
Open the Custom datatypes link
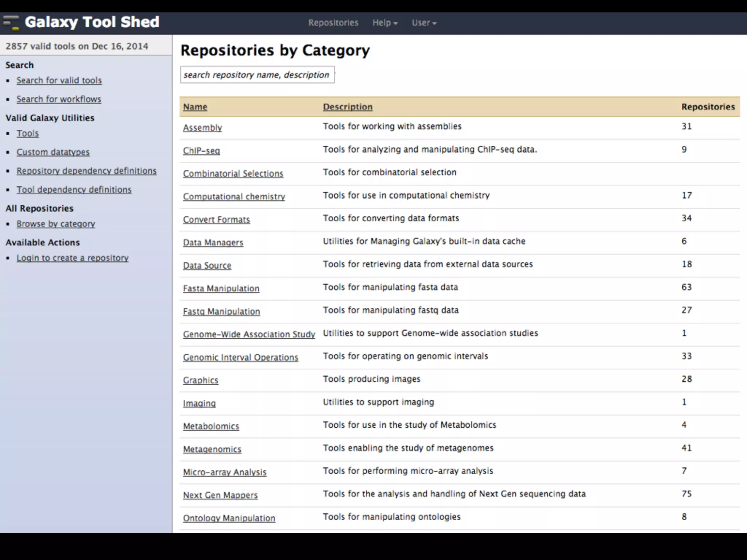(x=53, y=152)
